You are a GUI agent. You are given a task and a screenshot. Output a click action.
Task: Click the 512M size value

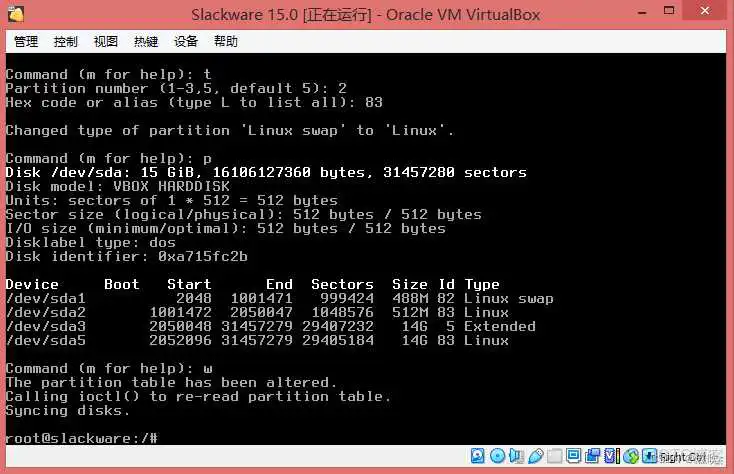pos(410,312)
